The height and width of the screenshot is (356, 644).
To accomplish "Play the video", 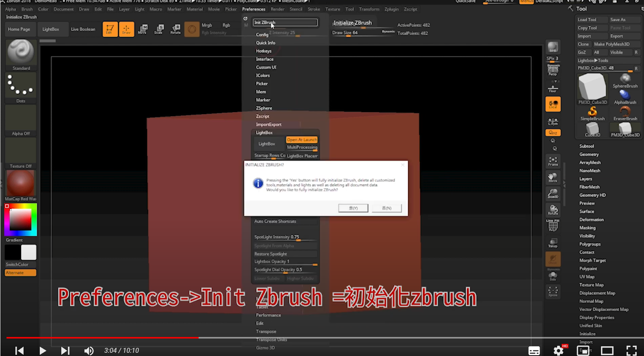I will pyautogui.click(x=43, y=350).
